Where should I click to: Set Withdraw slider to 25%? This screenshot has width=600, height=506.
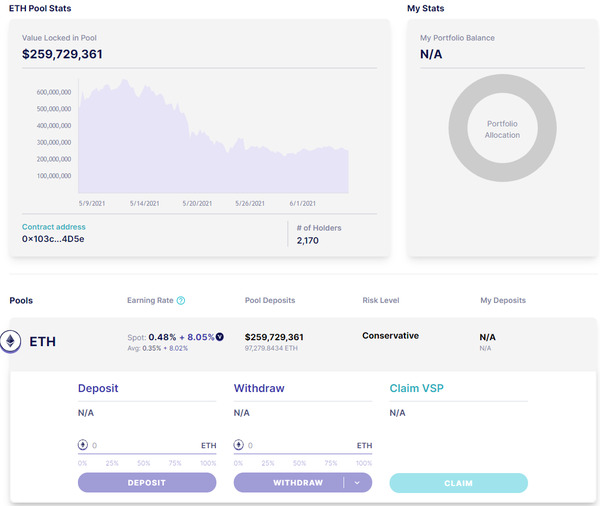tap(268, 463)
